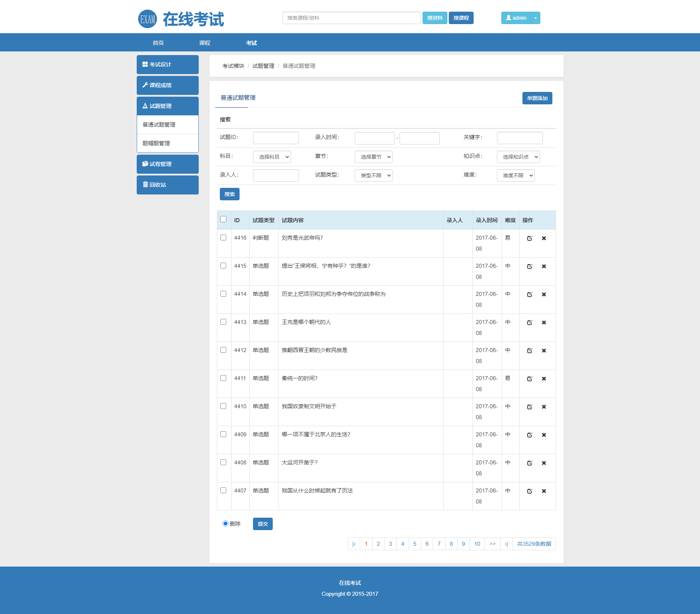Click the EXAM logo icon
This screenshot has width=700, height=614.
coord(147,19)
